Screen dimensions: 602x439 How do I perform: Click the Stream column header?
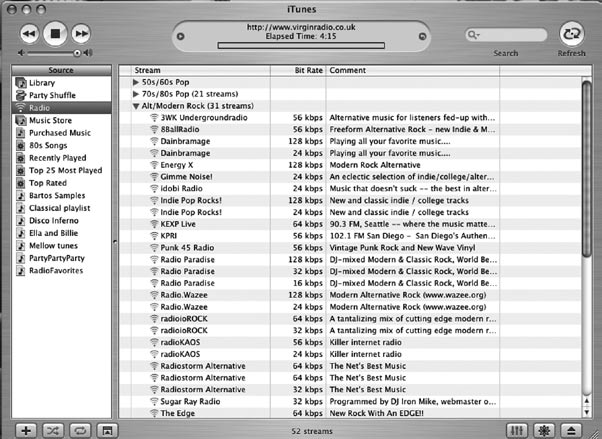point(200,70)
